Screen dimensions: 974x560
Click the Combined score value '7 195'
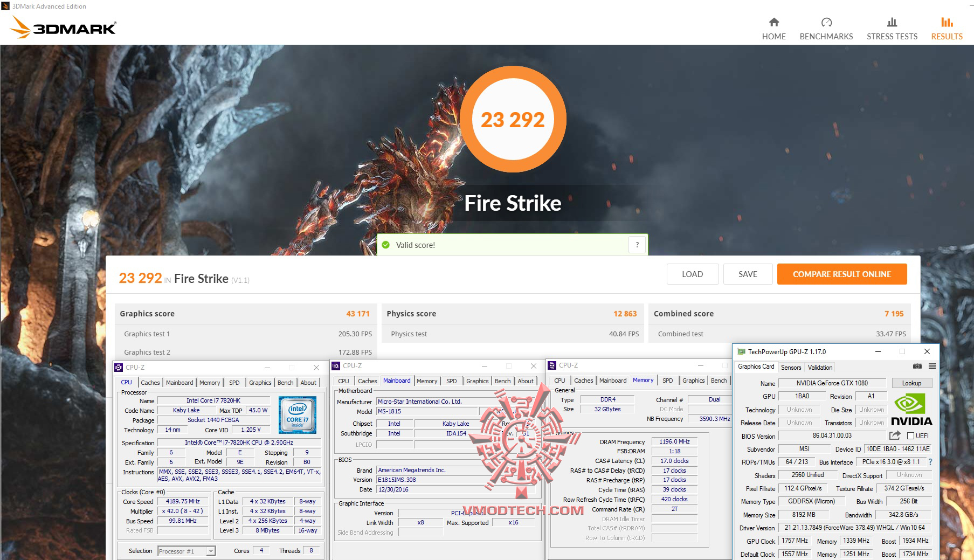click(x=894, y=314)
